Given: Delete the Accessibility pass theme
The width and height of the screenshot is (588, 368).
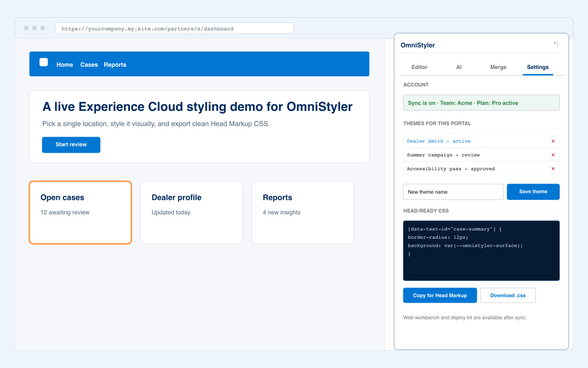Looking at the screenshot, I should pyautogui.click(x=553, y=169).
